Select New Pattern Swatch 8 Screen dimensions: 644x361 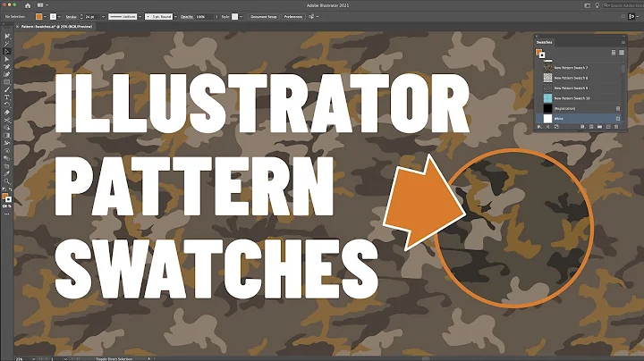pyautogui.click(x=579, y=78)
